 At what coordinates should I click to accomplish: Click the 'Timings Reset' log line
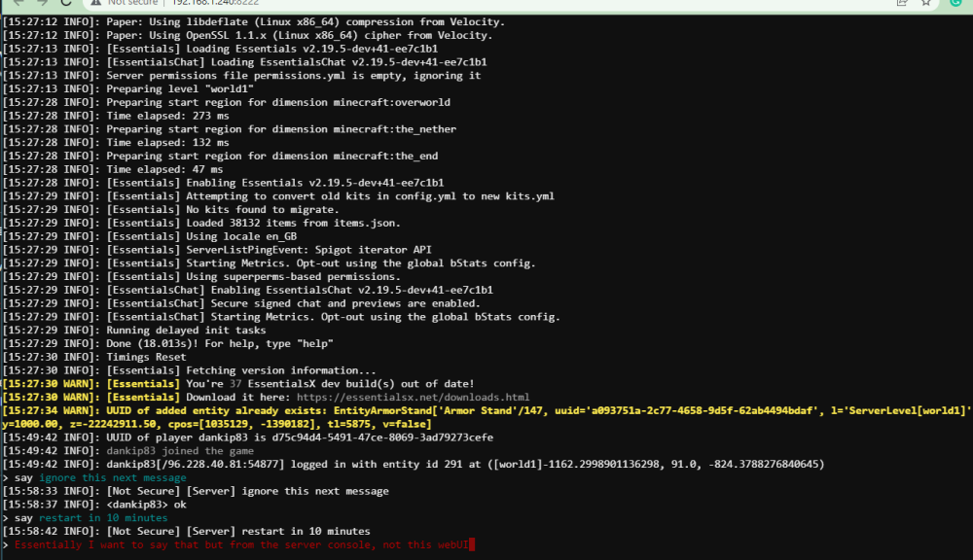coord(94,357)
